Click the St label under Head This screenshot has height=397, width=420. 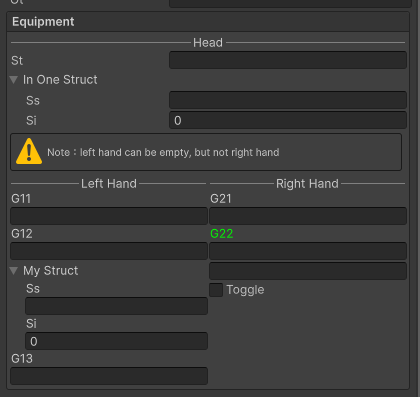17,61
